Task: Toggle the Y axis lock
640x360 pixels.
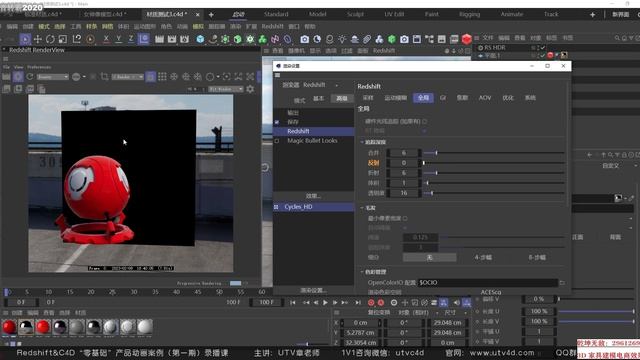Action: coord(118,39)
